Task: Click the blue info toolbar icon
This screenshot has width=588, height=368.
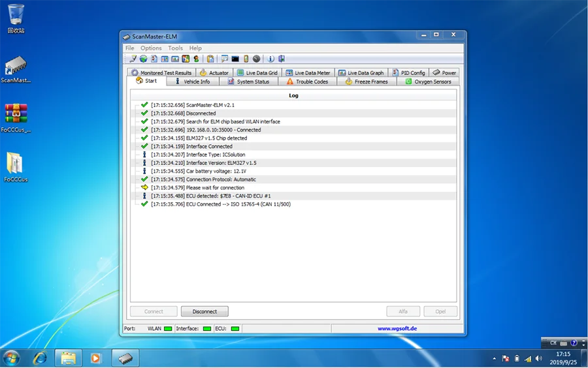Action: pos(270,59)
